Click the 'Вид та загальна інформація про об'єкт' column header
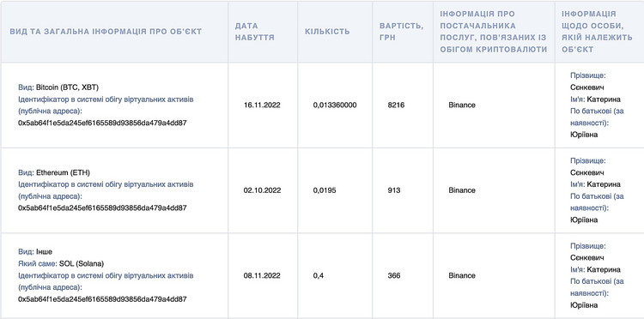 point(106,32)
